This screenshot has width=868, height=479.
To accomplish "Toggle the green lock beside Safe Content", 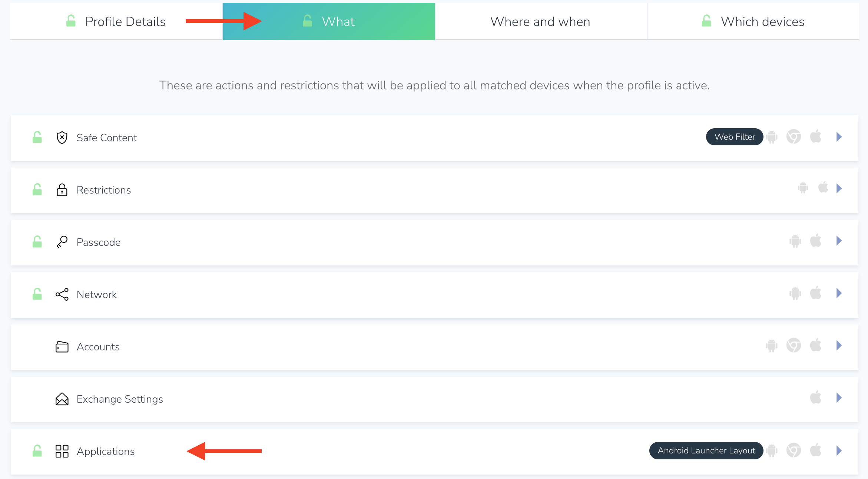I will (x=37, y=137).
